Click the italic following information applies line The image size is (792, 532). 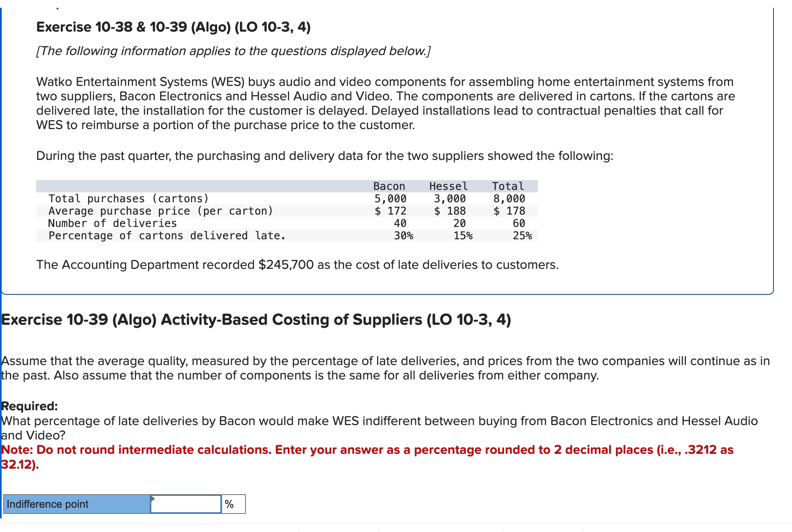(x=233, y=51)
